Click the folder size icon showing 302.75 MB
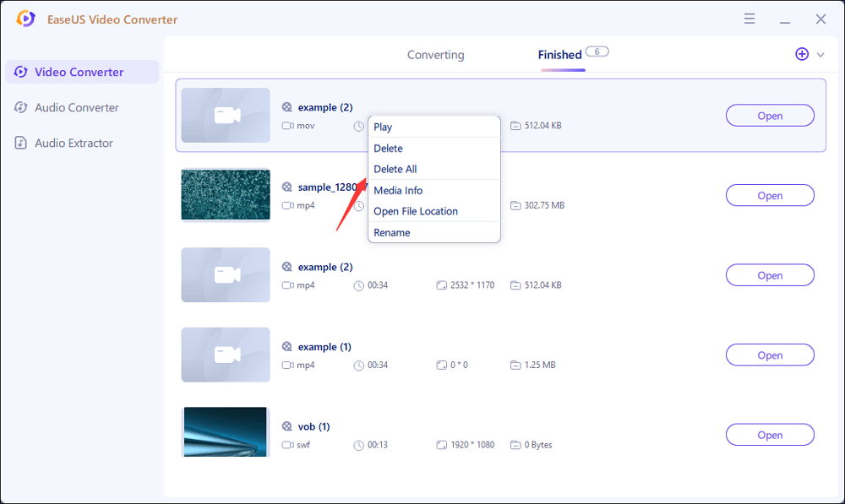The width and height of the screenshot is (845, 504). click(514, 204)
